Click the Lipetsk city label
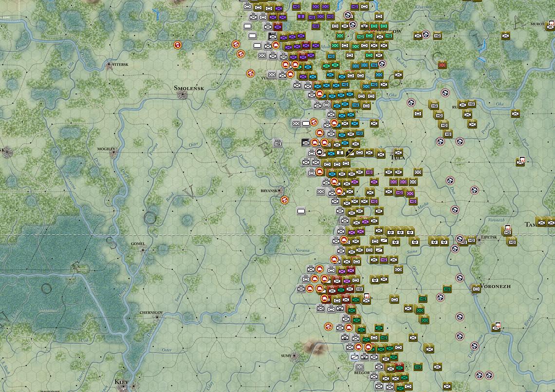555x392 pixels. point(489,237)
